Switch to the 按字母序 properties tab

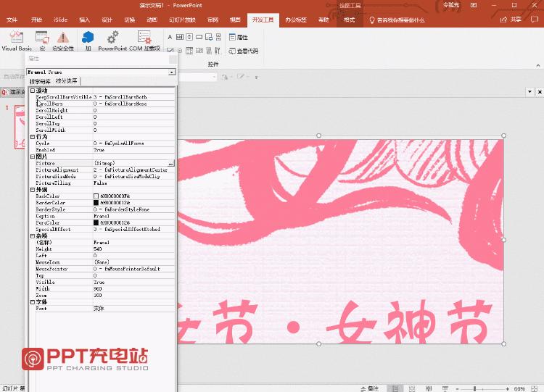coord(40,81)
